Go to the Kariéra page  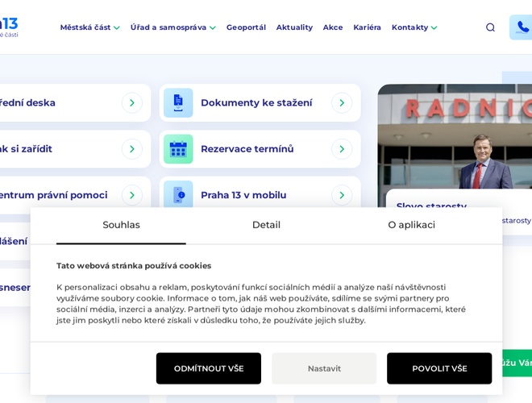(367, 27)
